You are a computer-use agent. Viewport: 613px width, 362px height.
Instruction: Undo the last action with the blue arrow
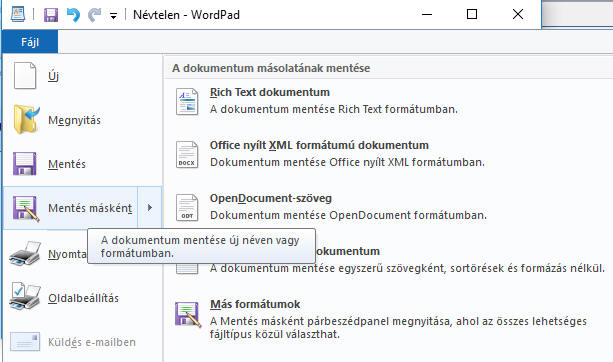point(73,15)
